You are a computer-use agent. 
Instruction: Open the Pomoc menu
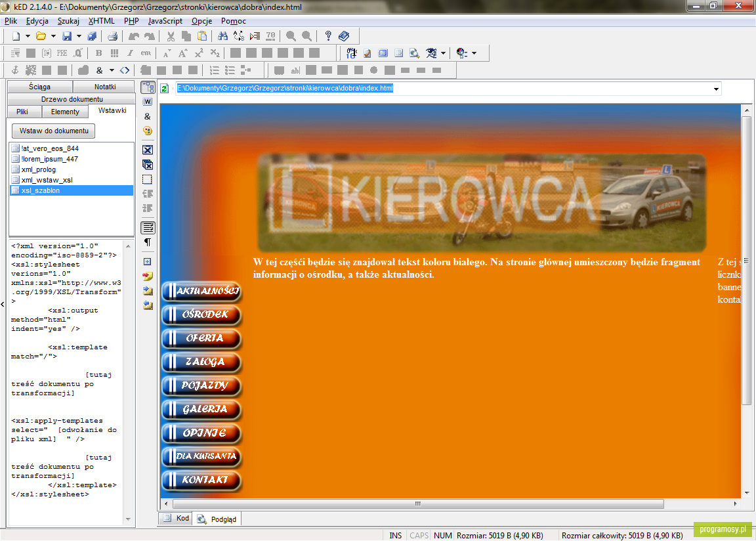coord(234,21)
